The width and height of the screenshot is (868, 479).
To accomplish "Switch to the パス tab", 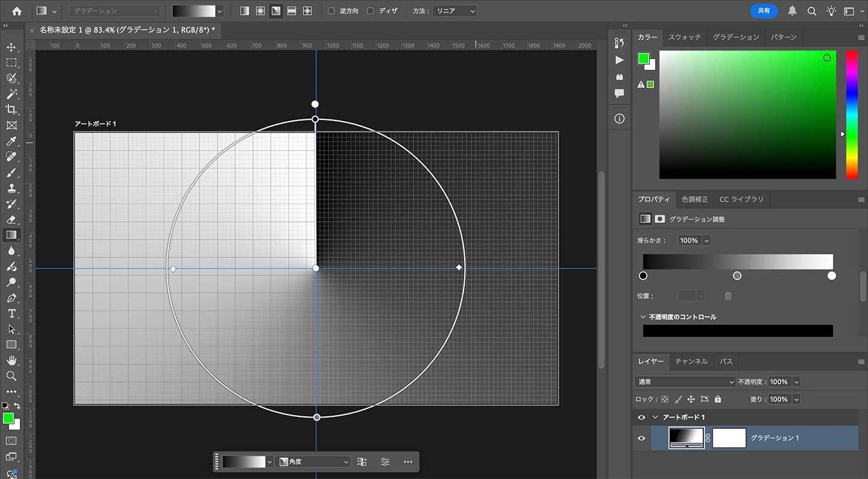I will (x=726, y=362).
